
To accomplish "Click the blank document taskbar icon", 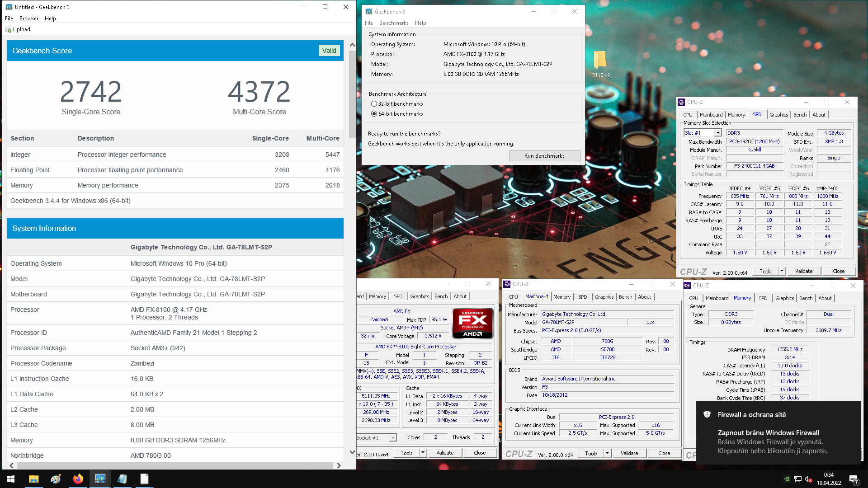I will point(144,479).
